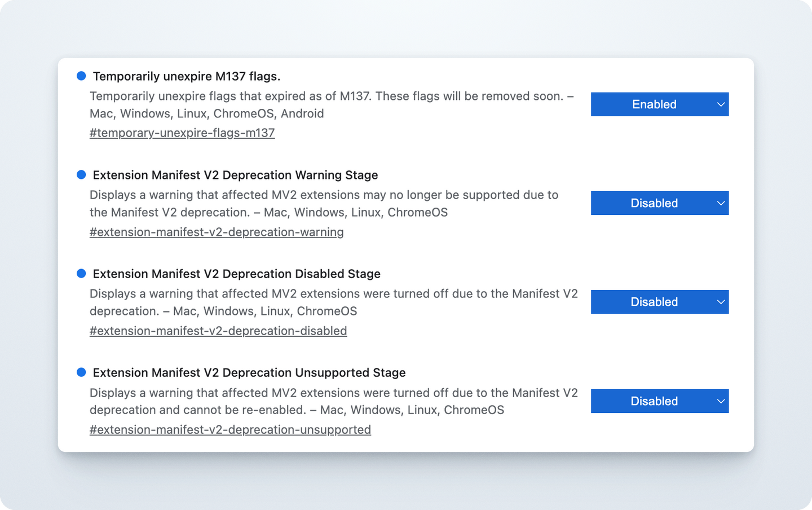This screenshot has width=812, height=510.
Task: Click blue dot beside Deprecation Warning Stage
Action: (81, 174)
